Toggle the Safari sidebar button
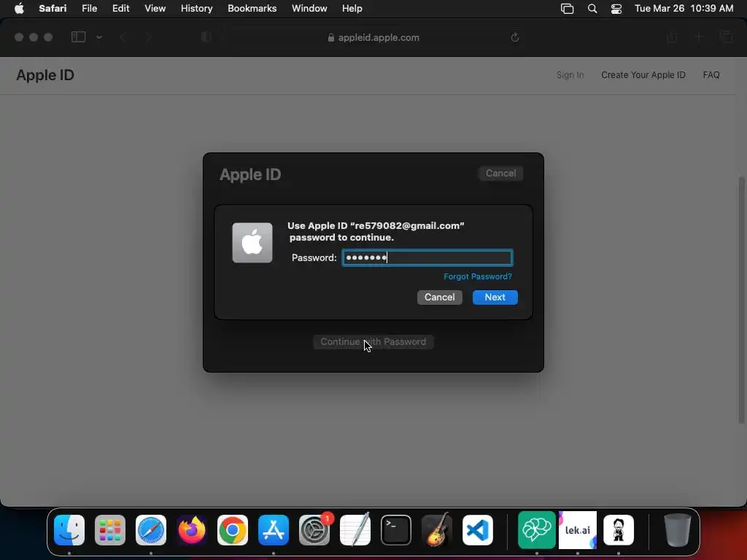Image resolution: width=747 pixels, height=560 pixels. [78, 37]
